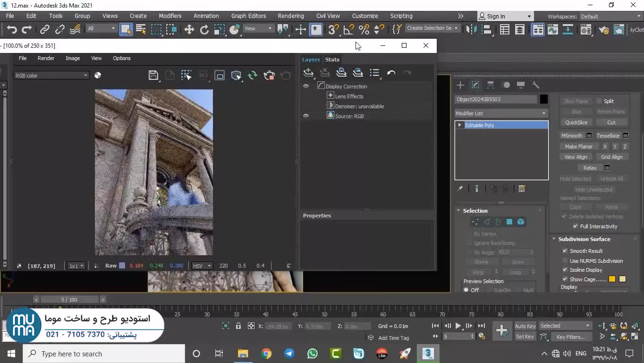This screenshot has height=363, width=644.
Task: Play the animation
Action: [458, 326]
